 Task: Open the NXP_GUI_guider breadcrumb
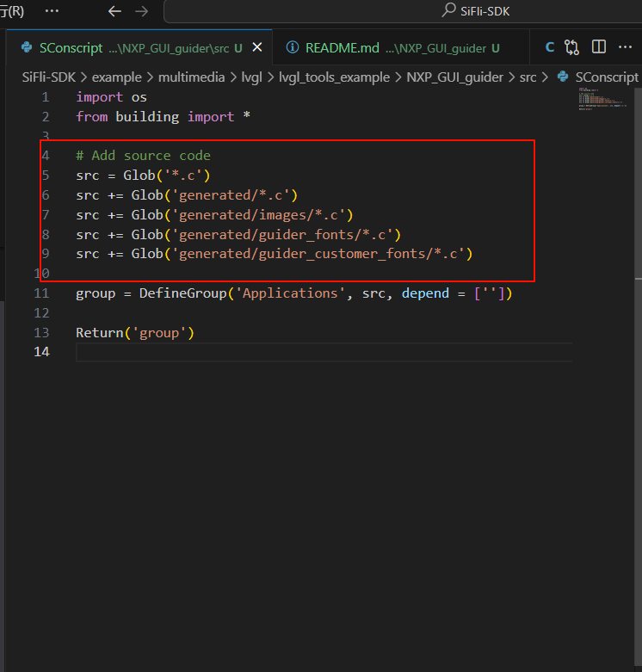454,77
